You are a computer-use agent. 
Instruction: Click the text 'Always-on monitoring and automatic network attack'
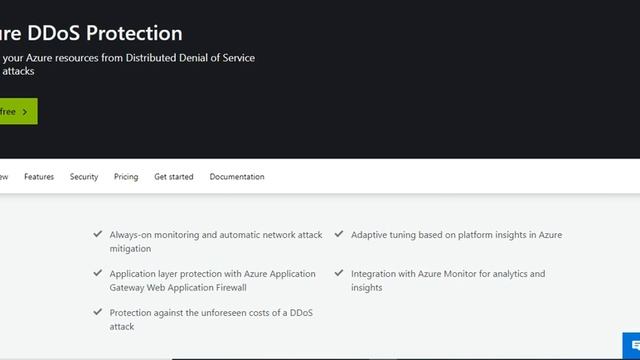(216, 235)
